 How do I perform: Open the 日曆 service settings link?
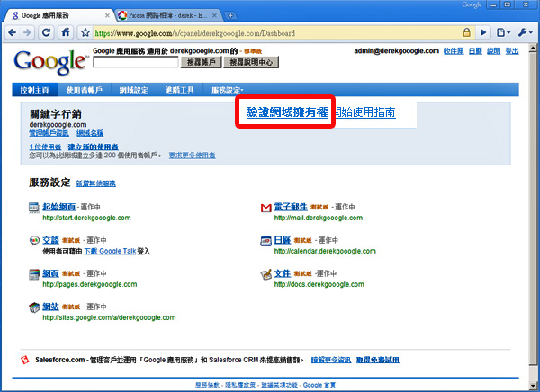point(283,240)
